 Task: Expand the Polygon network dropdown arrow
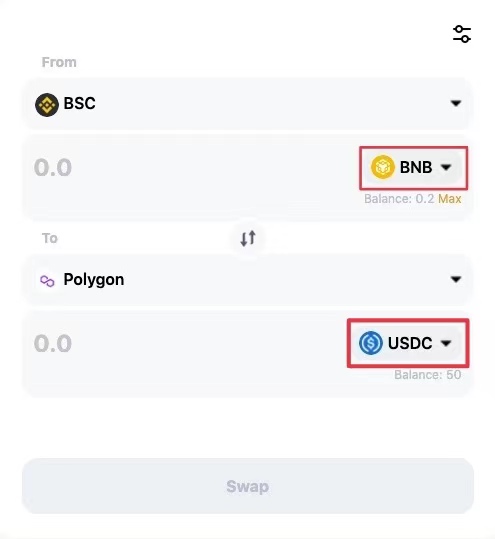[456, 279]
